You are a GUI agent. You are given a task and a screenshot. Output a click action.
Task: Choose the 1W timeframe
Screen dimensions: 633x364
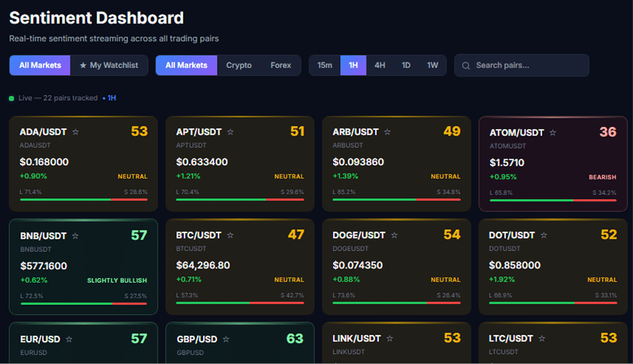click(x=432, y=65)
